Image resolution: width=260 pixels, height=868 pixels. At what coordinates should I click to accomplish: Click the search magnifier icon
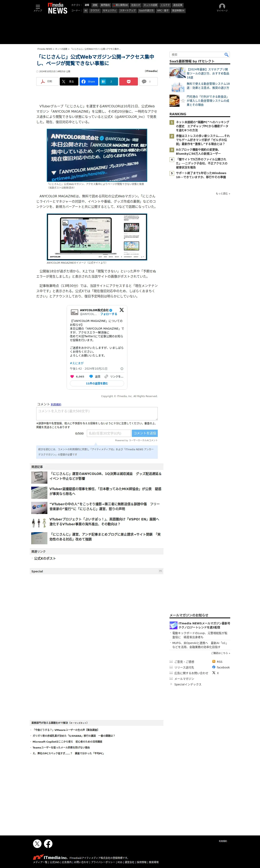pos(227,55)
